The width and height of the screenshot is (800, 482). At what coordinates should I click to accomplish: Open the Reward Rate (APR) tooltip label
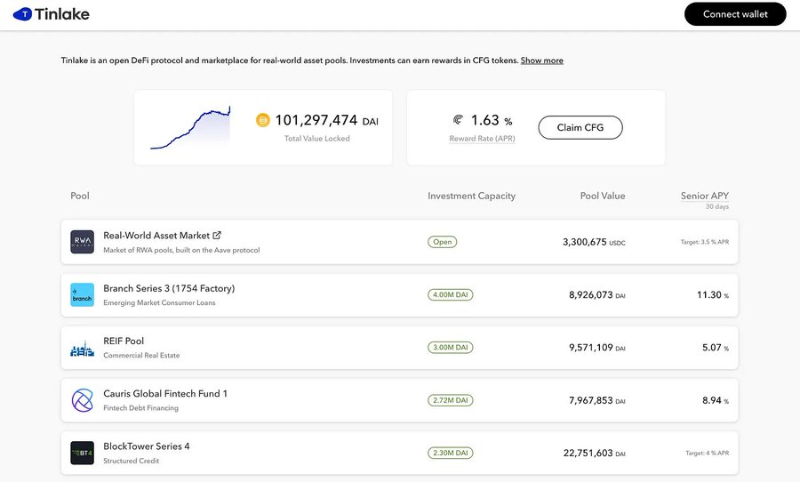click(x=482, y=138)
